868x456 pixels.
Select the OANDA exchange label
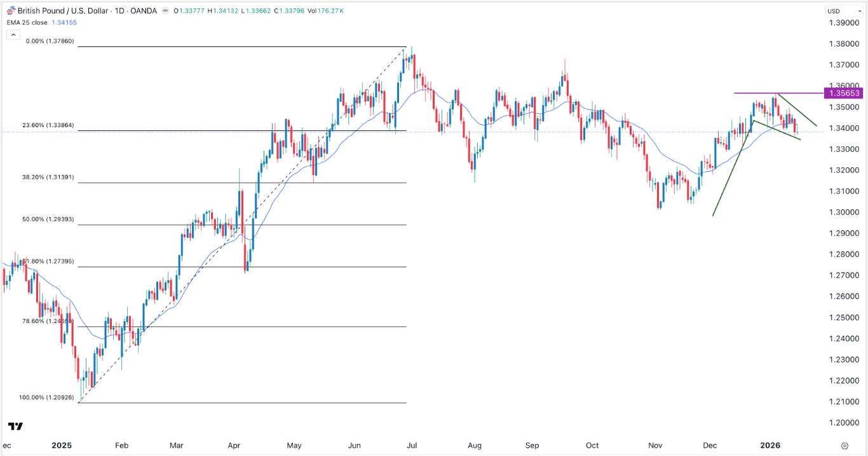pos(143,11)
